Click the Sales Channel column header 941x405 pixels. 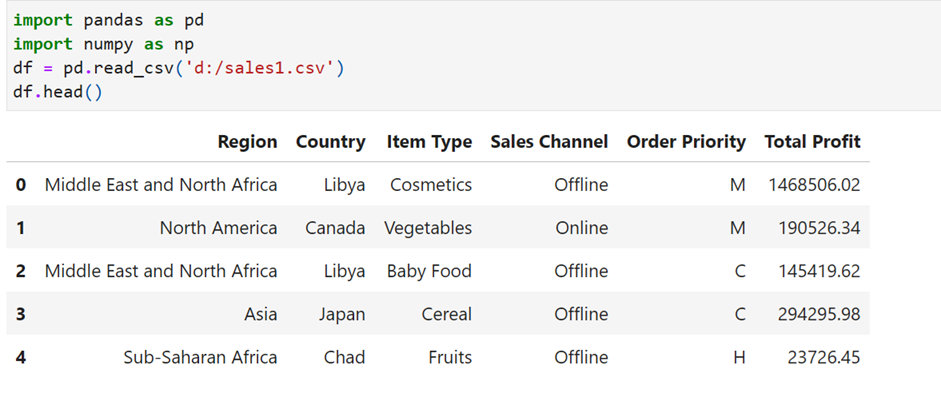pyautogui.click(x=549, y=142)
